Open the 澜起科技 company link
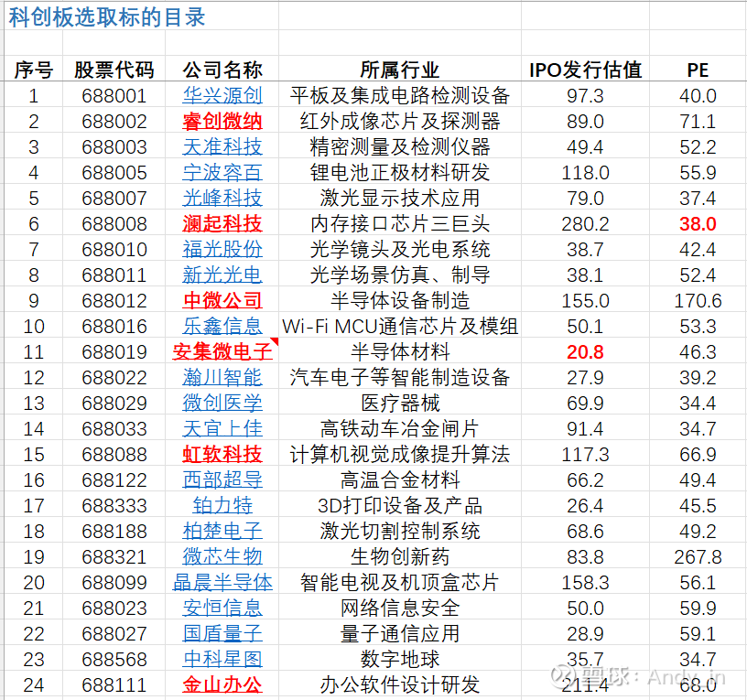The height and width of the screenshot is (700, 747). point(222,224)
